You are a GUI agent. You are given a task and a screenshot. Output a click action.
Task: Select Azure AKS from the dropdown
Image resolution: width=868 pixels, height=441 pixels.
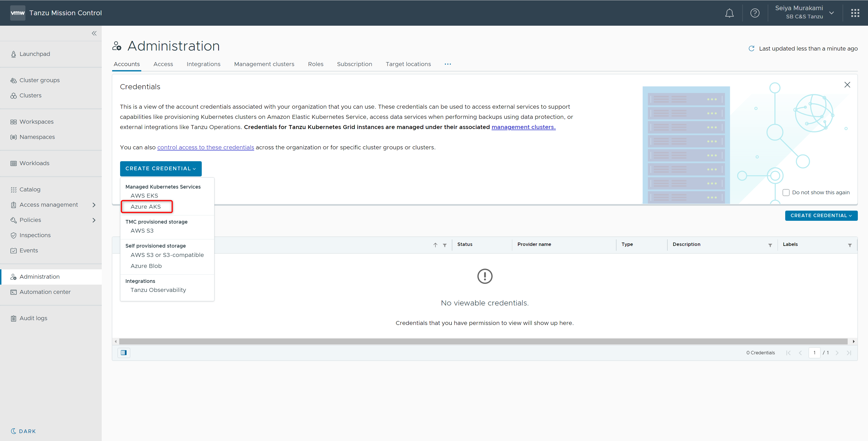tap(146, 206)
